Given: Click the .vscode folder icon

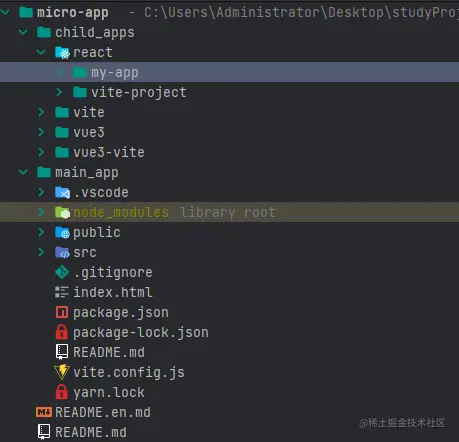Looking at the screenshot, I should (62, 193).
